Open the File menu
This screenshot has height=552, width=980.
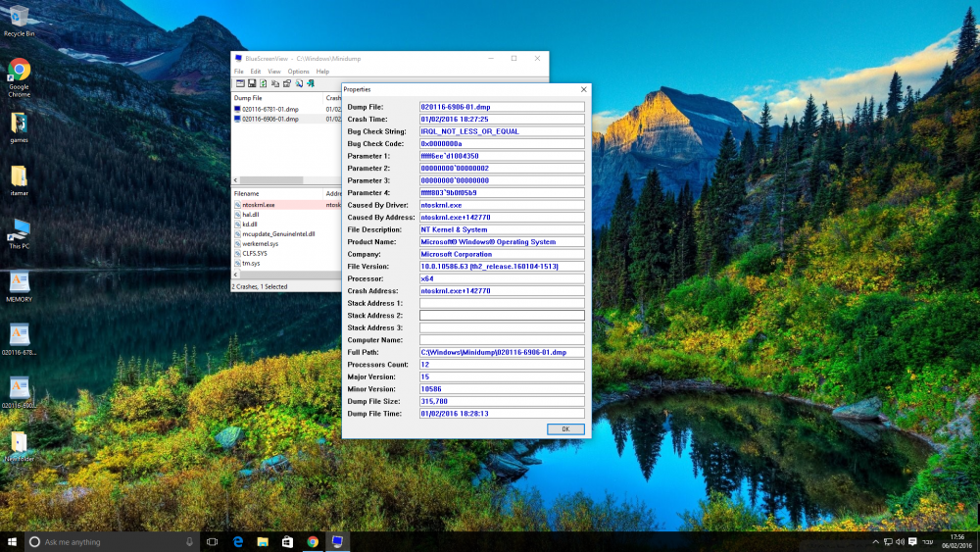tap(239, 72)
